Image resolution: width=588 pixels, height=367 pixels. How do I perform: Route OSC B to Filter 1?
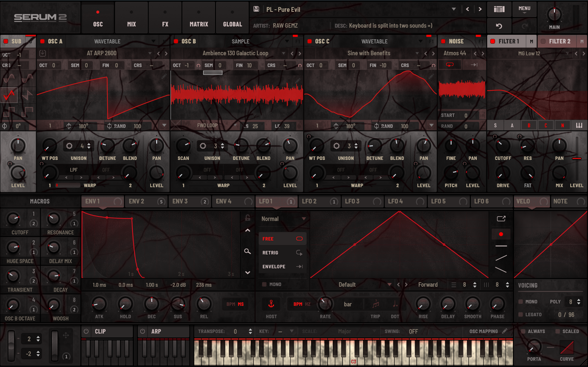coord(529,125)
